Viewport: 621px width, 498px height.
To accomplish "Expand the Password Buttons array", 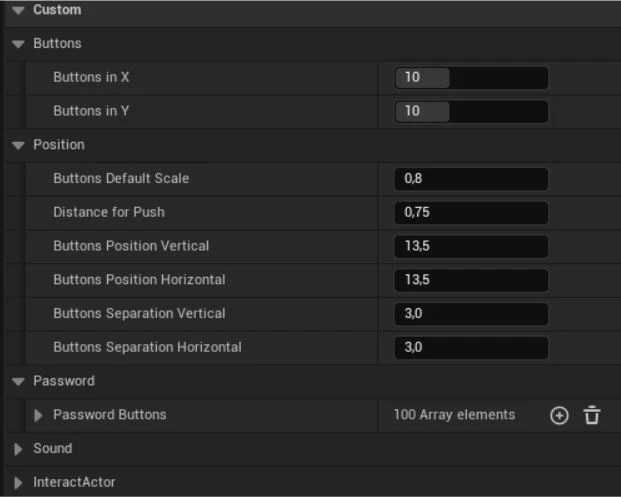I will point(38,415).
